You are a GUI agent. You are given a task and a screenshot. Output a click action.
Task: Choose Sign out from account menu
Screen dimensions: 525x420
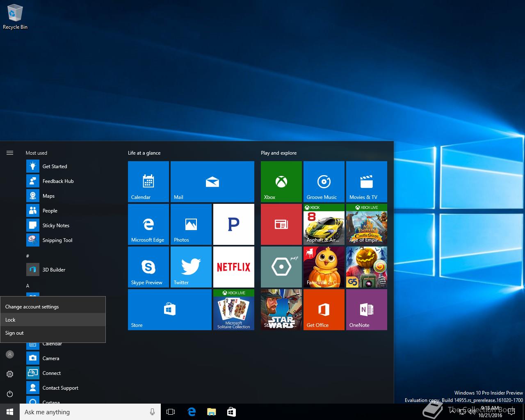pyautogui.click(x=53, y=333)
